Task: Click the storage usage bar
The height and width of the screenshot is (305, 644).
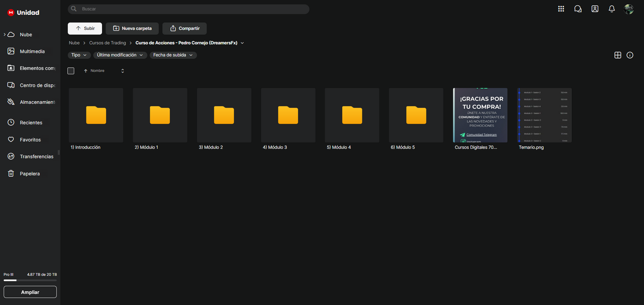Action: (x=30, y=280)
